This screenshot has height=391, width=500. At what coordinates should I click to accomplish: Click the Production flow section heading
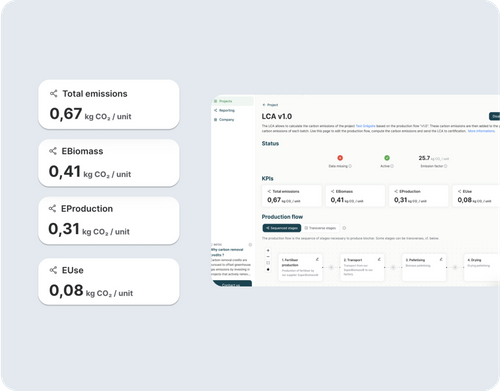click(282, 217)
